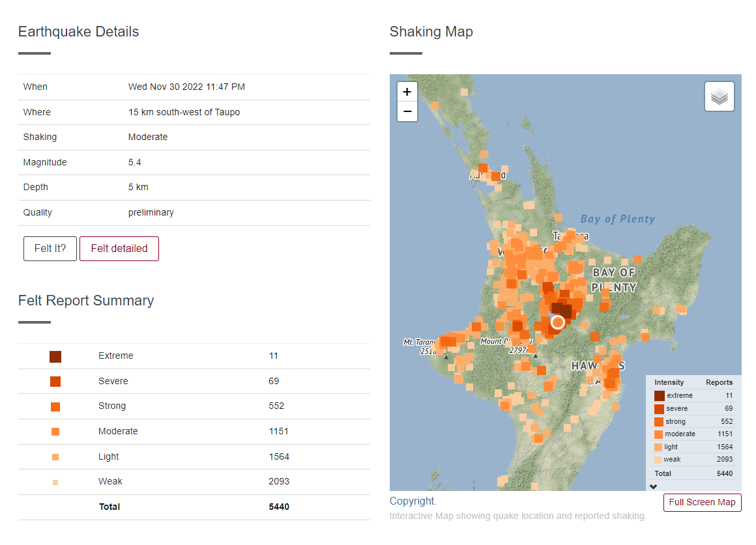The width and height of the screenshot is (756, 545).
Task: Click the 'Reports' legend column header
Action: 720,383
